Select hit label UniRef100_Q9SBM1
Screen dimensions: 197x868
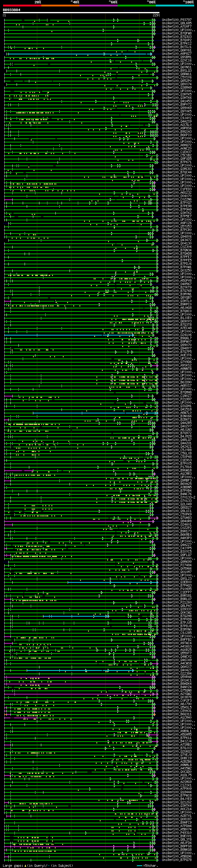tap(177, 57)
